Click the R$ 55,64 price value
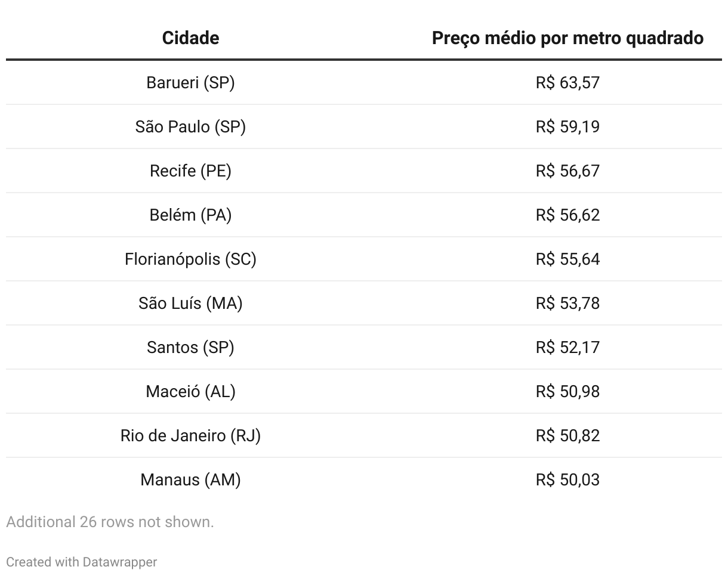This screenshot has width=728, height=576. coord(567,259)
